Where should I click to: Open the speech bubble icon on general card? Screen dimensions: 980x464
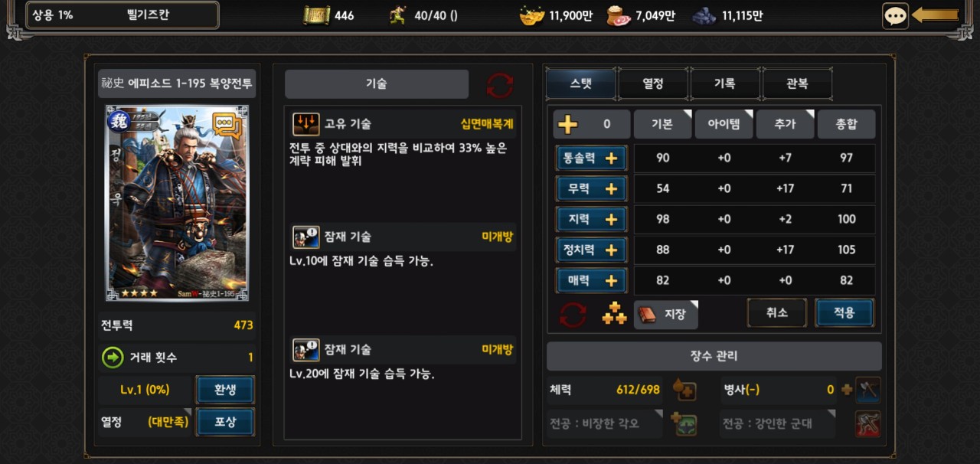click(227, 124)
